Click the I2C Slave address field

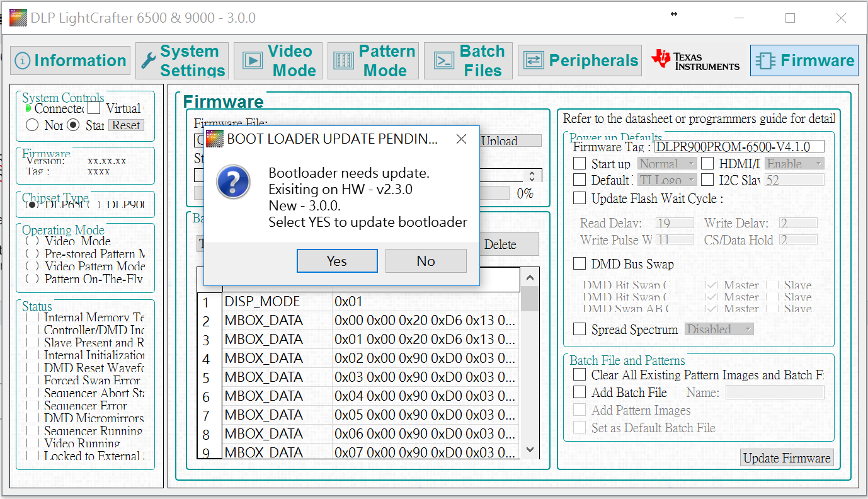tap(794, 180)
